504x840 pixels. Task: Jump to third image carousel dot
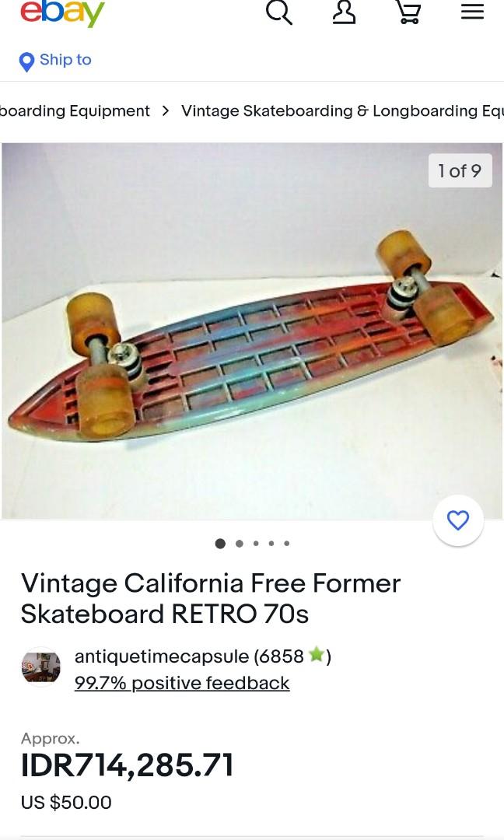coord(256,543)
